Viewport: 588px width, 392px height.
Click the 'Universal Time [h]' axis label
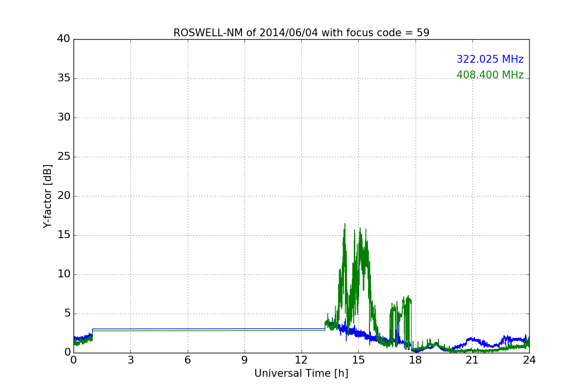point(301,373)
